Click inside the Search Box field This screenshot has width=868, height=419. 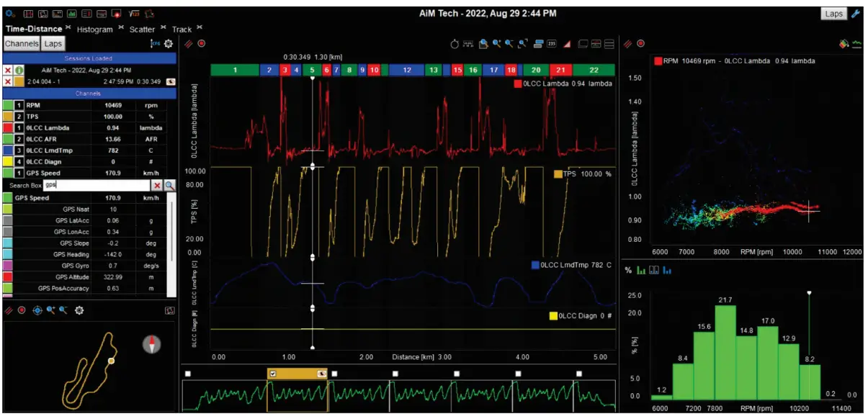click(x=97, y=186)
